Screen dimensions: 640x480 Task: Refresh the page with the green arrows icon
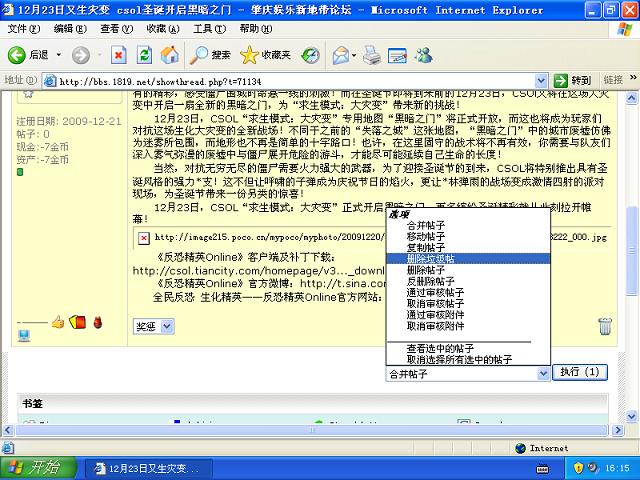[144, 54]
